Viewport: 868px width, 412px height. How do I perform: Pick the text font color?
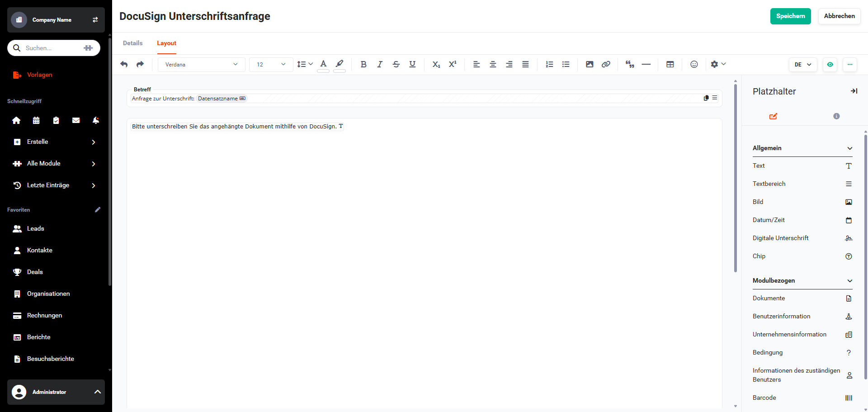click(x=323, y=65)
